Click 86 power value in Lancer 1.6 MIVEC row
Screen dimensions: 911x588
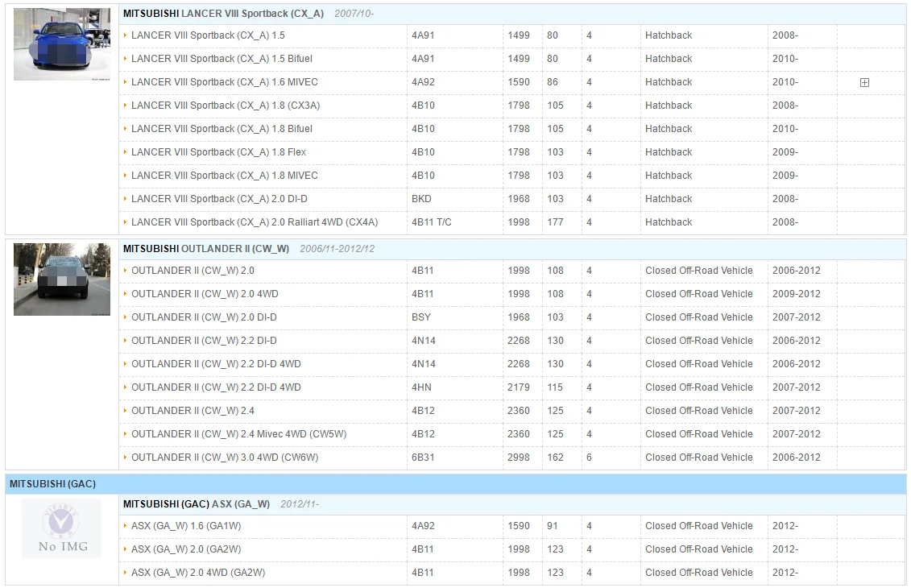pyautogui.click(x=553, y=82)
